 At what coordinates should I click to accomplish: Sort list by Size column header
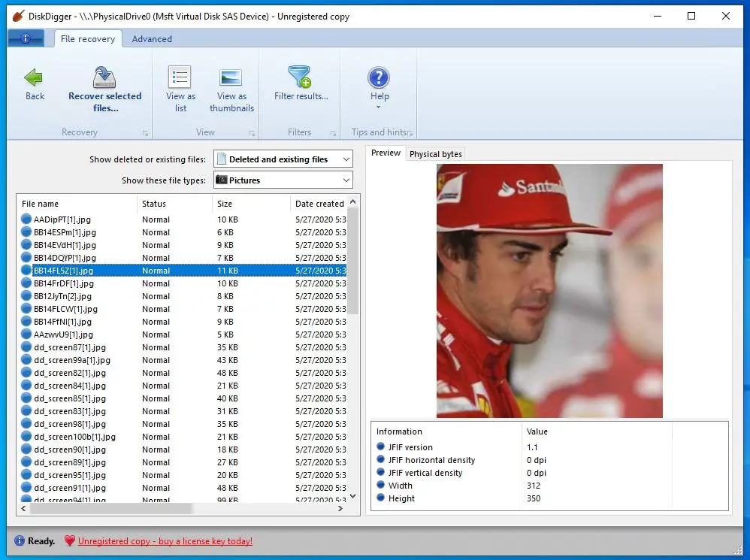click(225, 204)
